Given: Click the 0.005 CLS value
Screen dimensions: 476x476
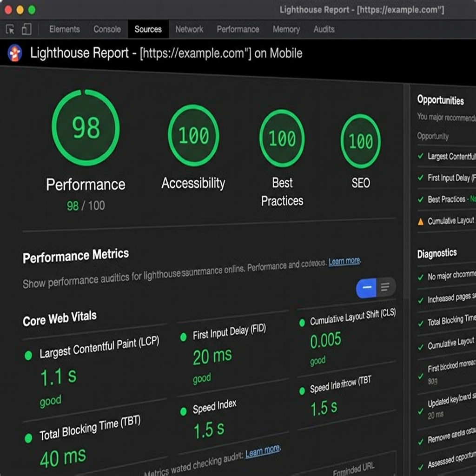Looking at the screenshot, I should tap(325, 340).
